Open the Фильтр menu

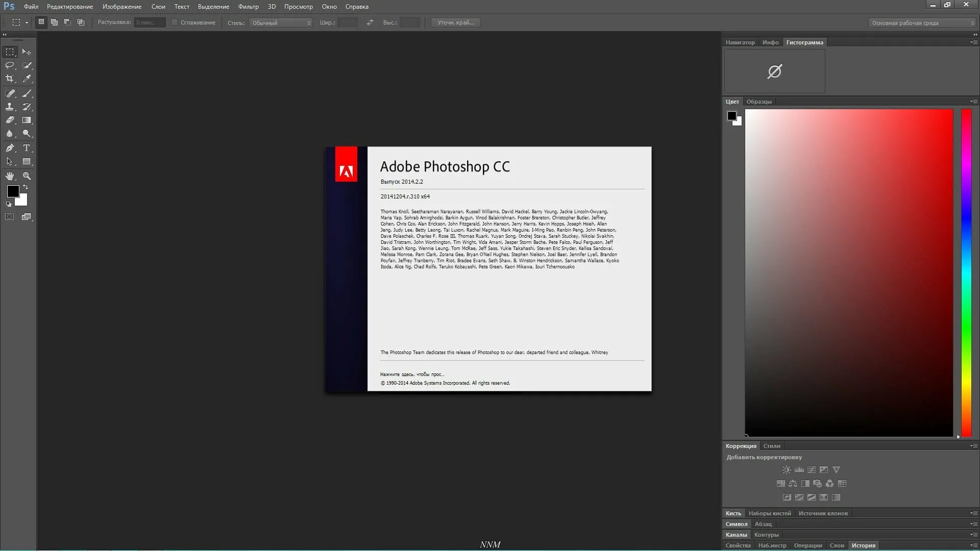tap(248, 7)
